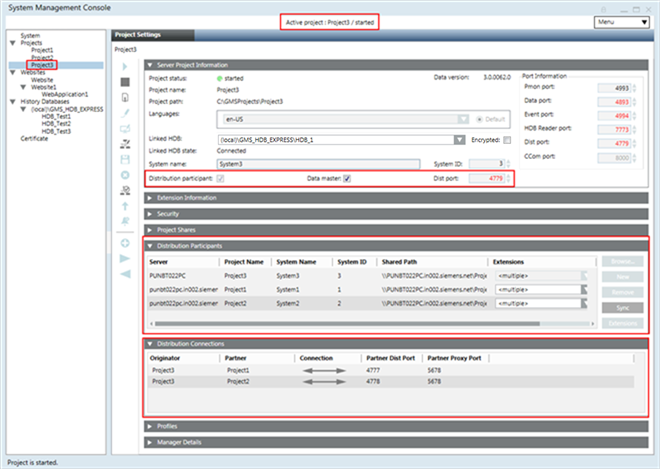Click the up arrow toolbar icon
This screenshot has height=469, width=660.
[x=124, y=206]
